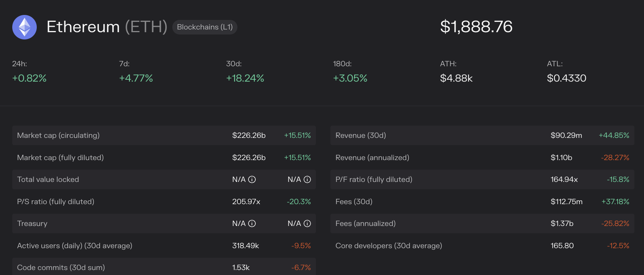
Task: Click the Revenue (30d) value $90.29m
Action: (566, 136)
